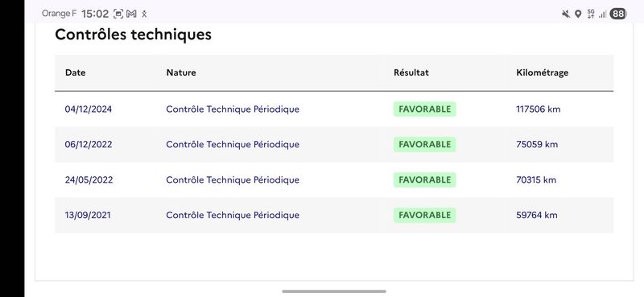This screenshot has width=644, height=297.
Task: Click the Contrôles techniques heading
Action: pos(133,35)
